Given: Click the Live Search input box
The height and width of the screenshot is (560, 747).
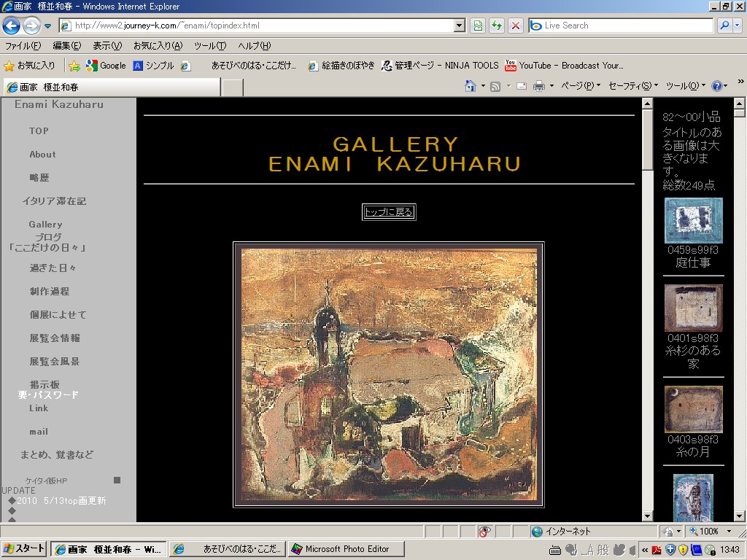Looking at the screenshot, I should (621, 26).
